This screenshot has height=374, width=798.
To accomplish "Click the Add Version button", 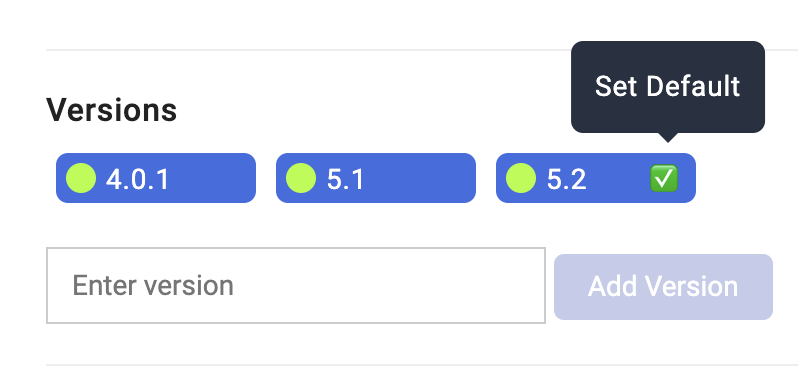I will click(x=663, y=287).
